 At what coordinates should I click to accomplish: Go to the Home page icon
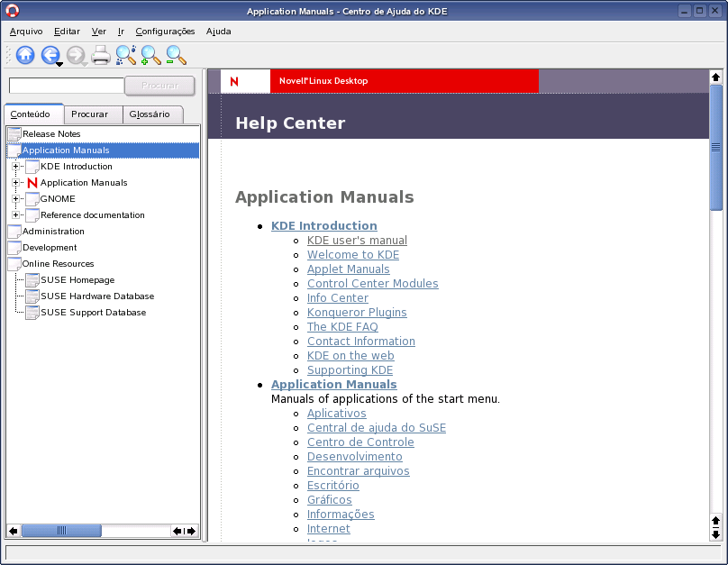(25, 55)
